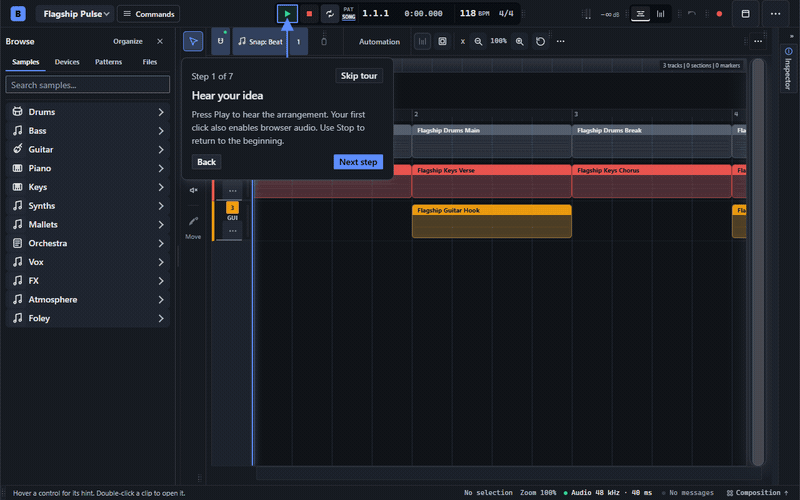This screenshot has height=500, width=800.
Task: Select the Flagship Guitar Hook clip
Action: pyautogui.click(x=491, y=221)
